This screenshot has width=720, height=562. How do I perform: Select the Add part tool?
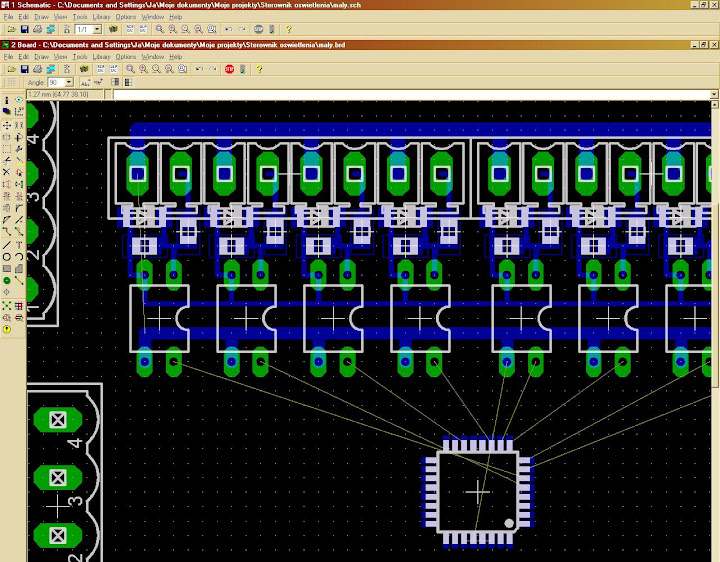[19, 173]
